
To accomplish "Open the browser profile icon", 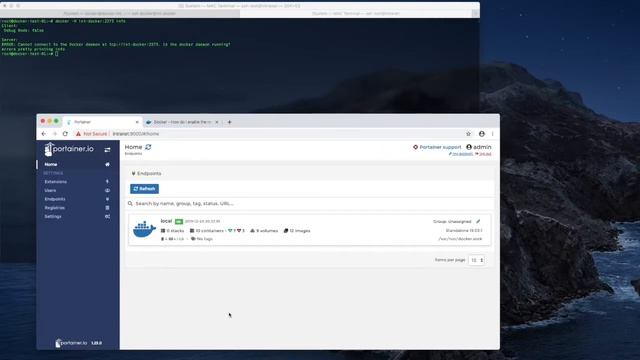I will 482,133.
